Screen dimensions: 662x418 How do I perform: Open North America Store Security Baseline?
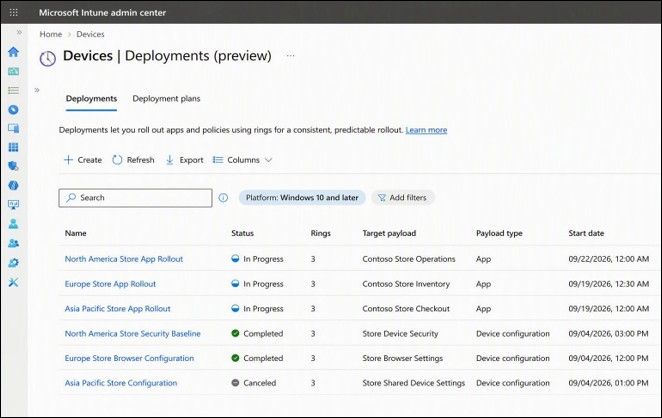pyautogui.click(x=133, y=334)
